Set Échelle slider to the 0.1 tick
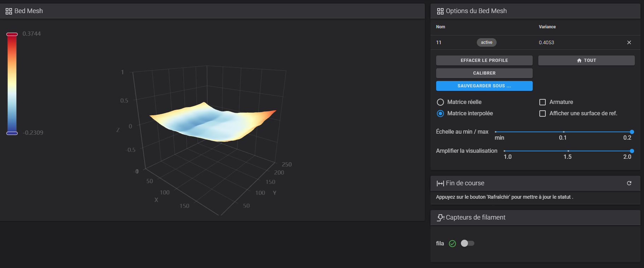The height and width of the screenshot is (268, 644). point(564,132)
